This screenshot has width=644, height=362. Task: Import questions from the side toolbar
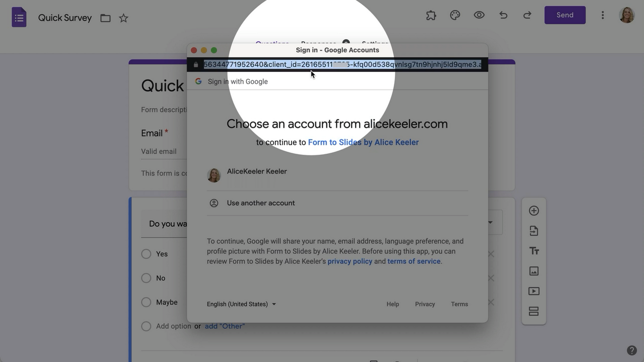coord(534,231)
